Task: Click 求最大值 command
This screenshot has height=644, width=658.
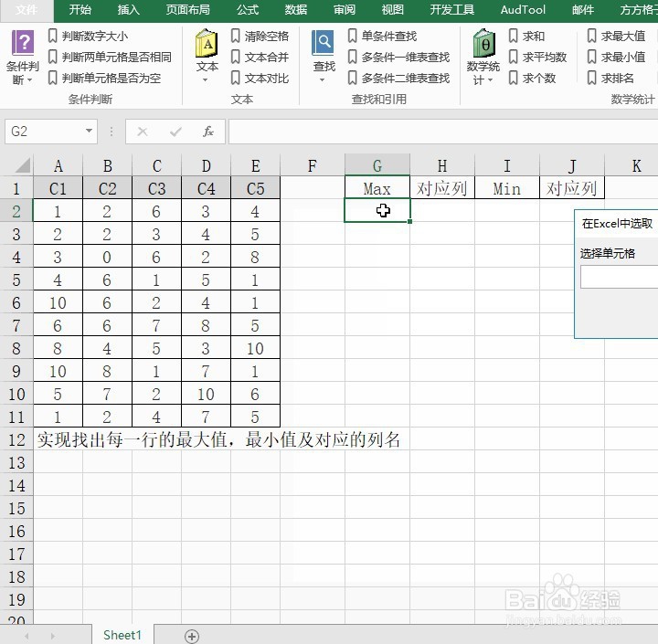Action: (x=616, y=36)
